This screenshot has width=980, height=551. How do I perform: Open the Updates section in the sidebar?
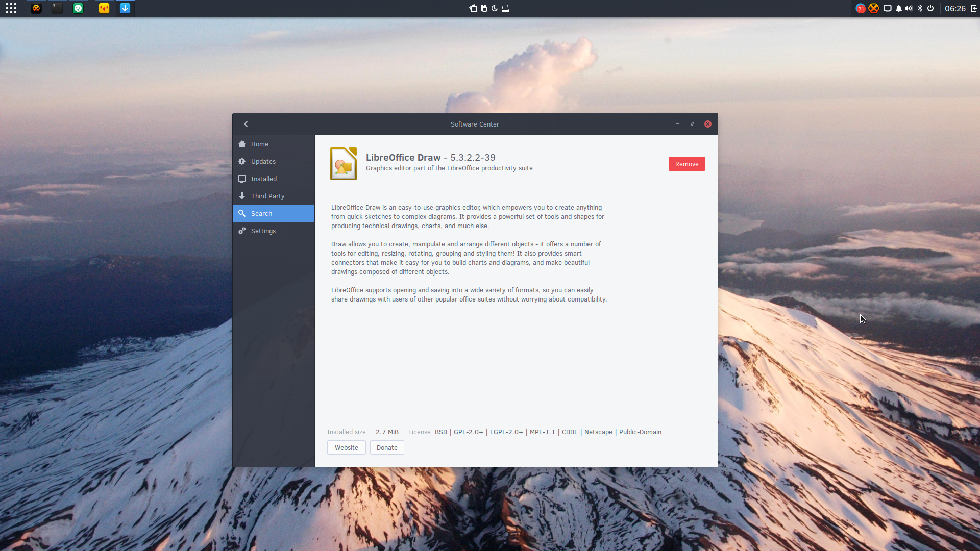pos(274,162)
